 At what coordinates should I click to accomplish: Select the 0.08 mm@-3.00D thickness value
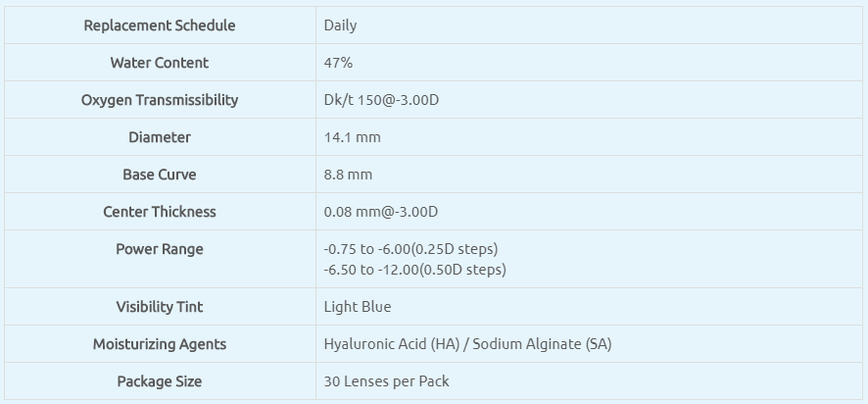pos(380,212)
